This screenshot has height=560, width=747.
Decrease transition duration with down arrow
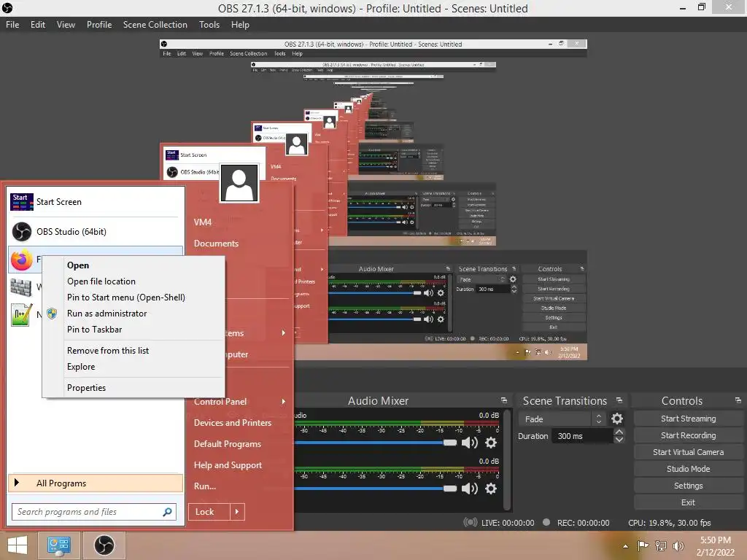(x=619, y=440)
